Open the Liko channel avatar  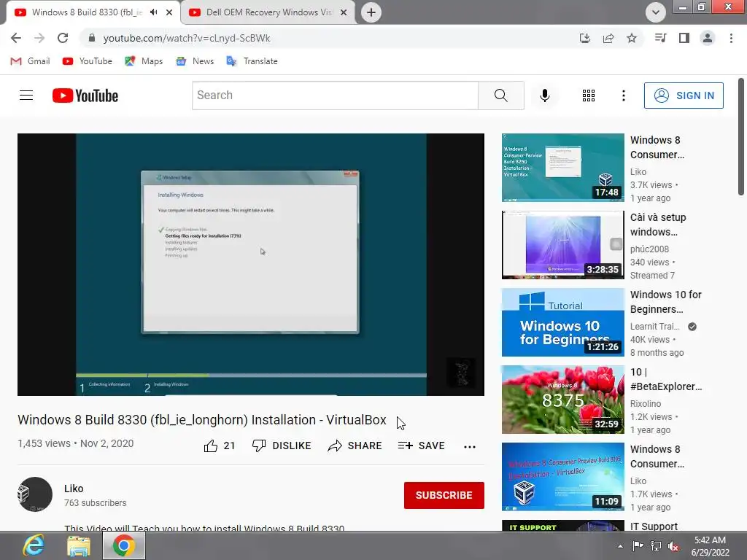(35, 494)
